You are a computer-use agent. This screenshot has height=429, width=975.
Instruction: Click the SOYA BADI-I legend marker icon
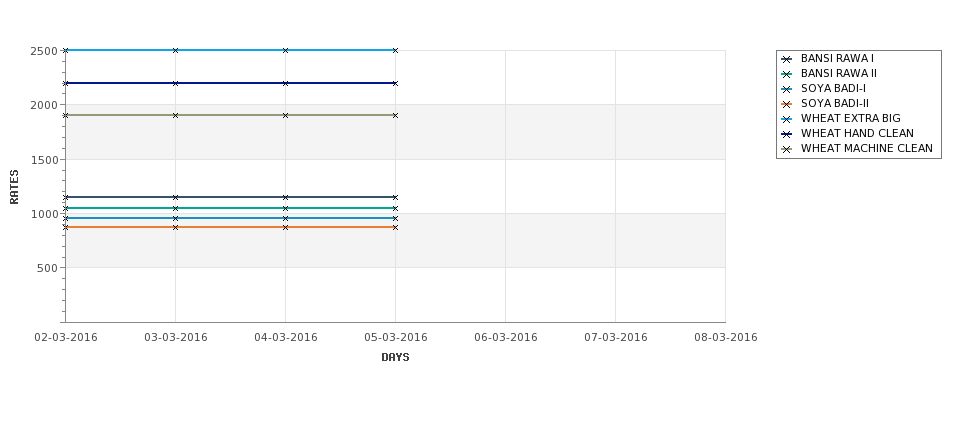pyautogui.click(x=787, y=89)
